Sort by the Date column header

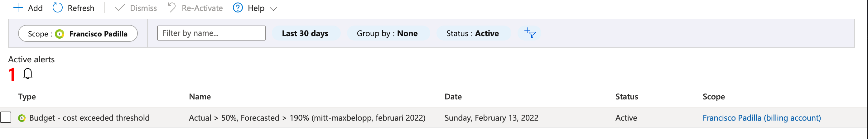[453, 97]
